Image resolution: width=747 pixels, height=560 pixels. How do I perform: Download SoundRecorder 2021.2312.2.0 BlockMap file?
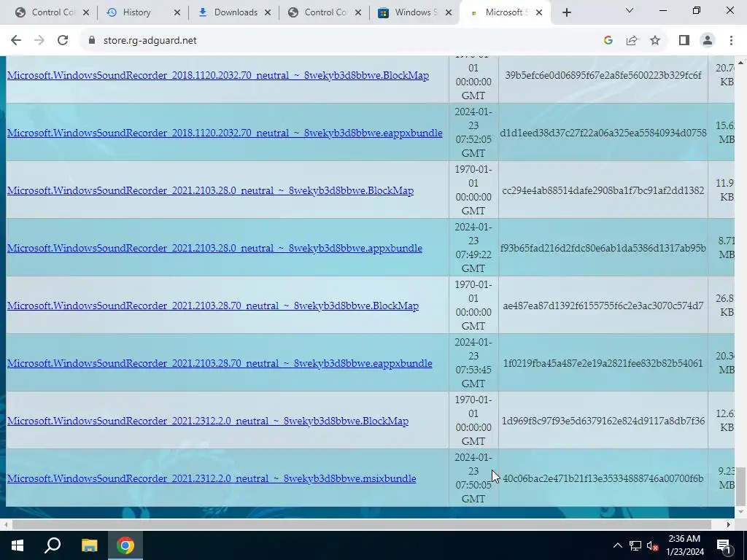208,421
